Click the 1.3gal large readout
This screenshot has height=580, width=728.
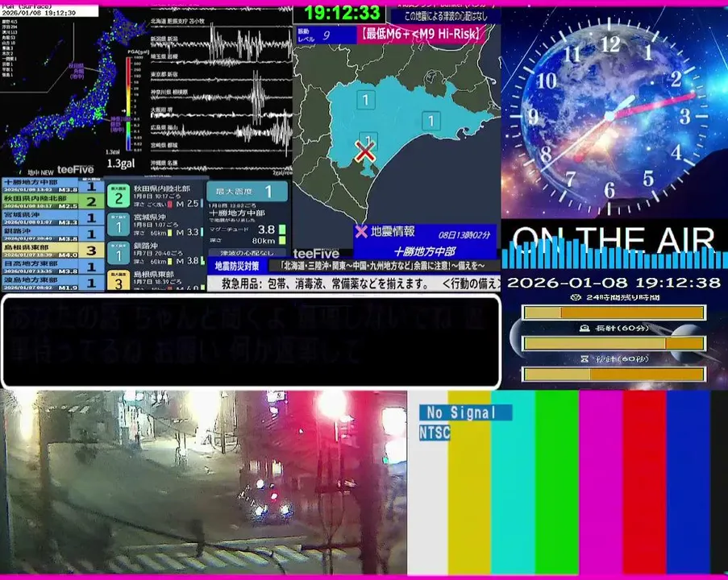120,164
